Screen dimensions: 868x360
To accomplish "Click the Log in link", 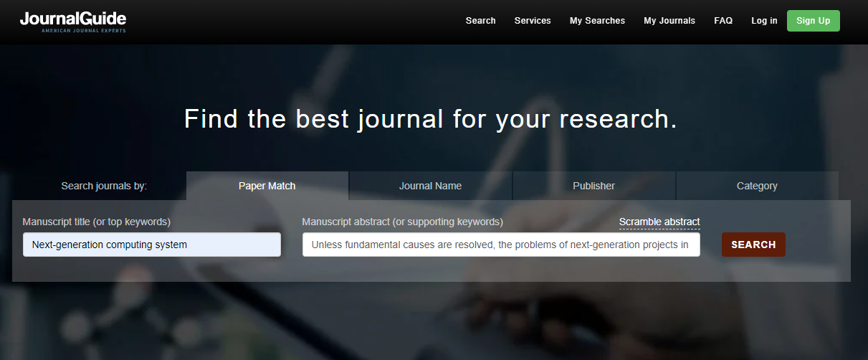I will (764, 21).
